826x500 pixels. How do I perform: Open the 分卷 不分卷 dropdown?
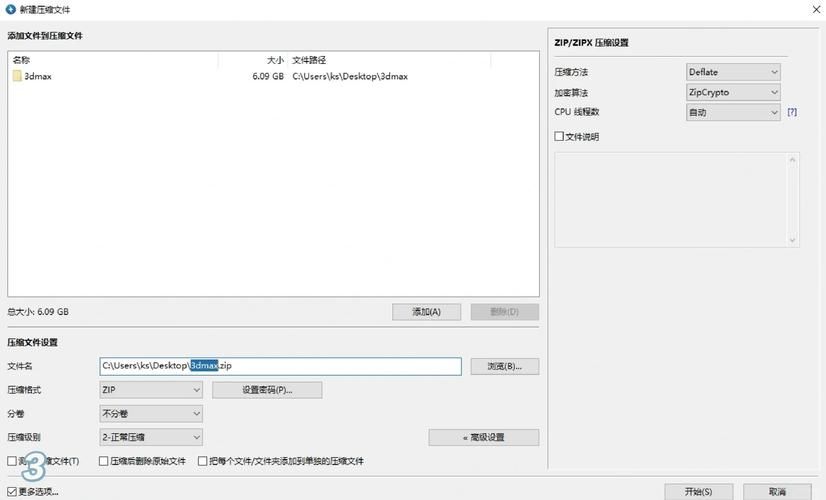[x=151, y=414]
